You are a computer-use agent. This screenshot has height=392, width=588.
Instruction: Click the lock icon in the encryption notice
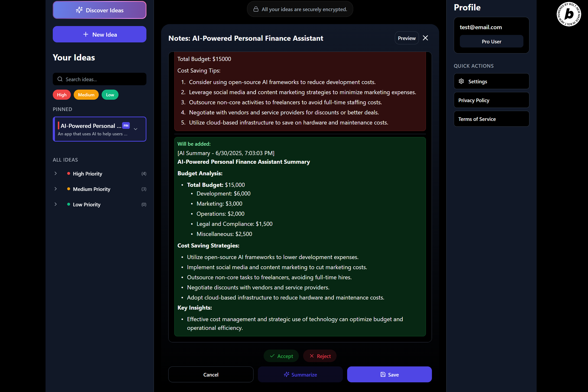click(x=256, y=9)
